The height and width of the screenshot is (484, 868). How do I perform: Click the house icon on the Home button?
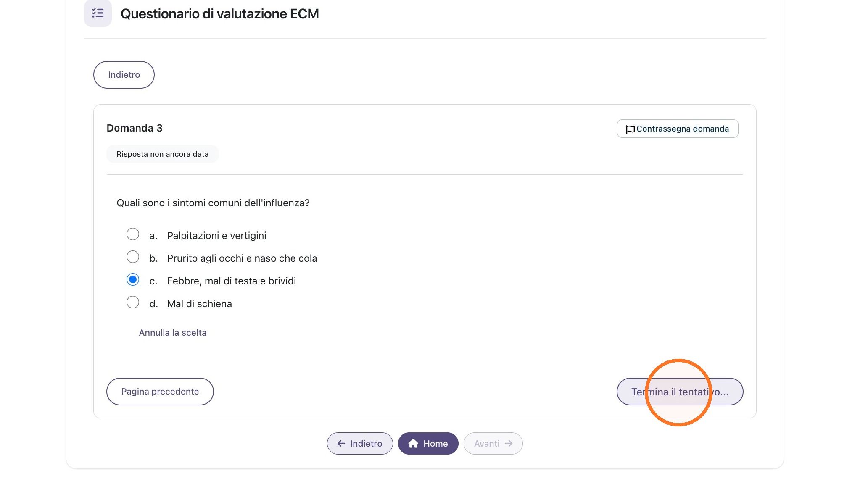[413, 444]
